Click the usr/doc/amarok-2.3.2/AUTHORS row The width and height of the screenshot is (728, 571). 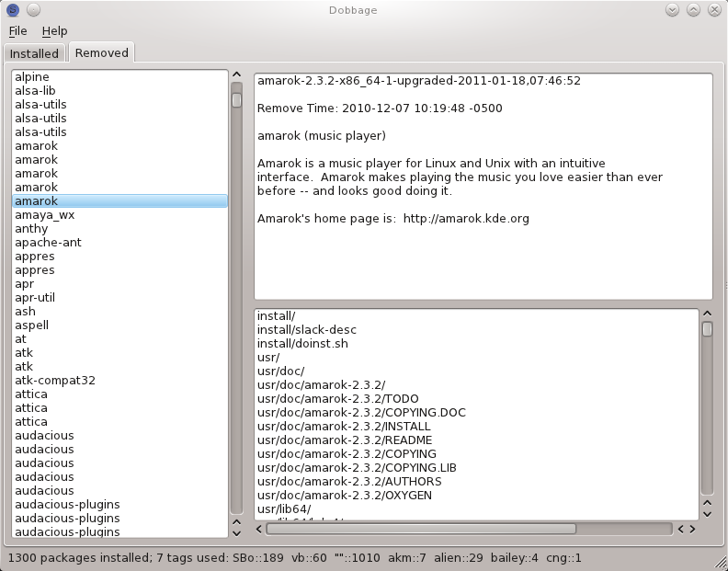[x=477, y=481]
